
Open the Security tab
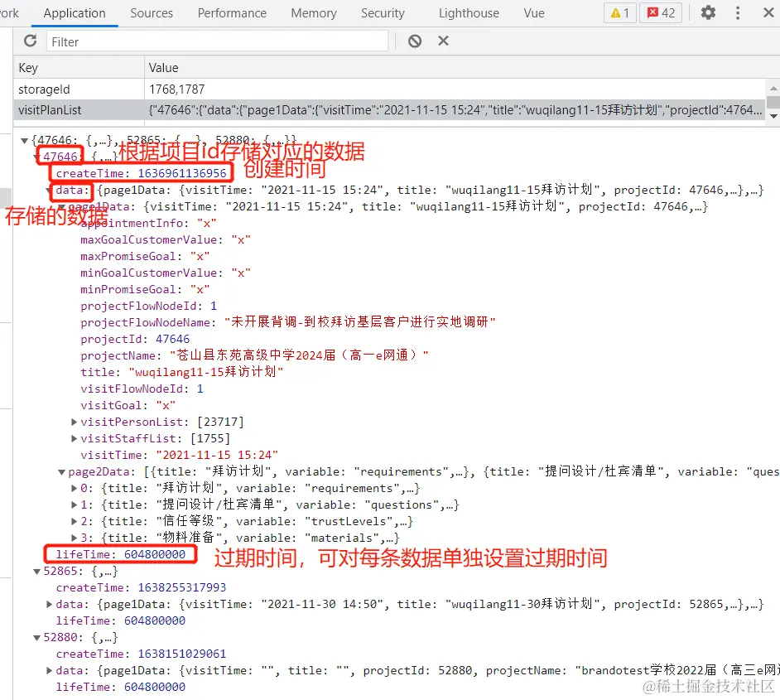tap(383, 13)
